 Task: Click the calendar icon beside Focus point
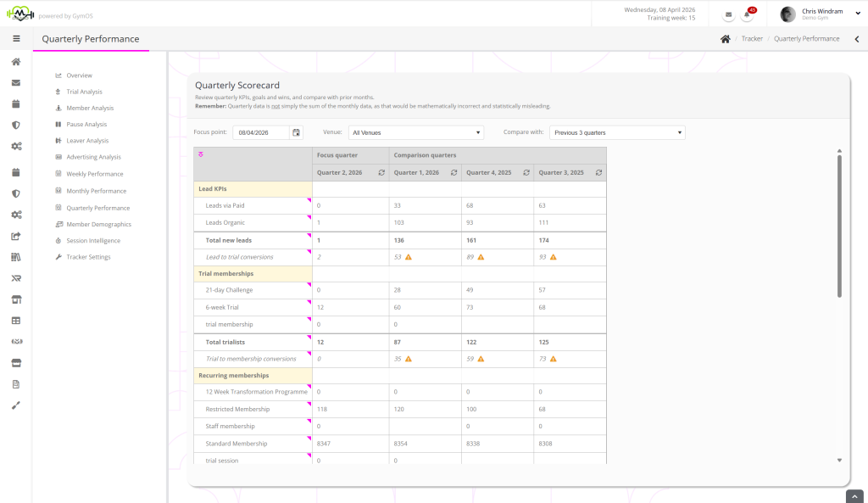click(x=296, y=132)
